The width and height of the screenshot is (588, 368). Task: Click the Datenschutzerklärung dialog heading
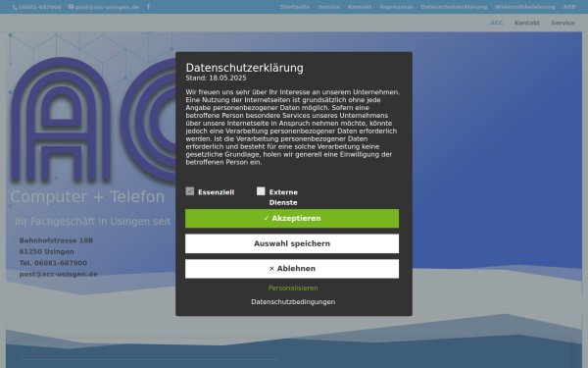244,68
